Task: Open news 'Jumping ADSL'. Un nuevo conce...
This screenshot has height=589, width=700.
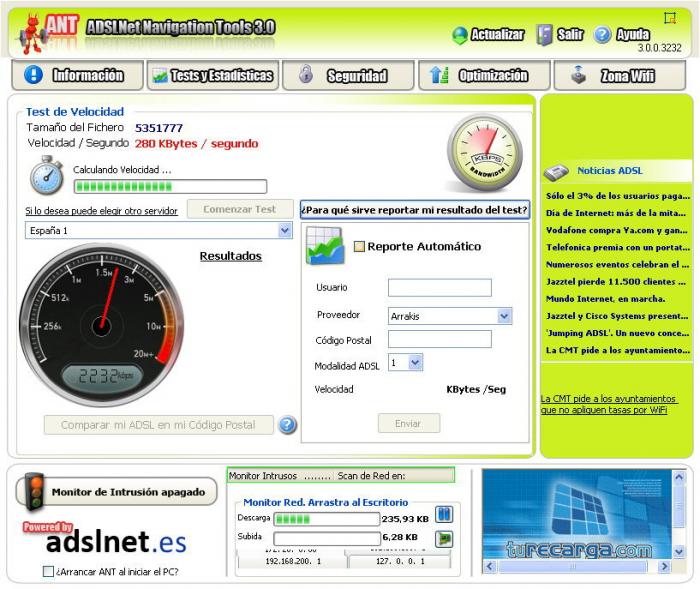Action: pos(618,333)
